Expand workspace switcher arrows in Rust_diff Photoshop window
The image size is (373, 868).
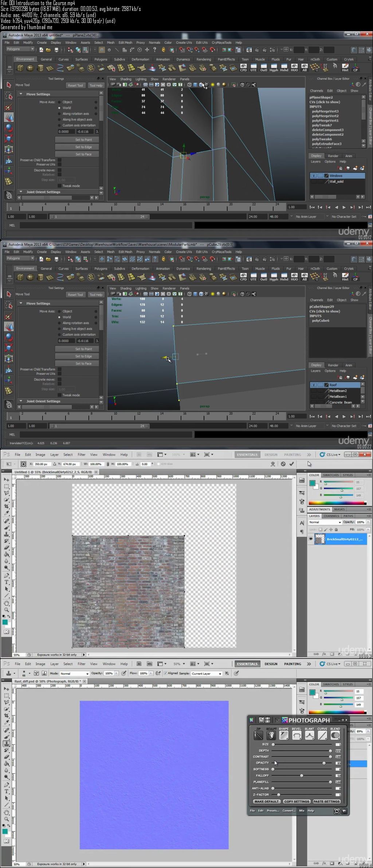point(309,663)
